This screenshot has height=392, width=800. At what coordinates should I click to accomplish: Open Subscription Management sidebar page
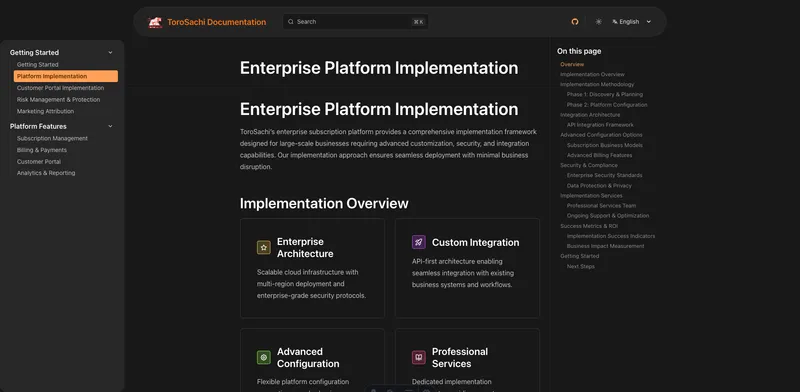52,138
